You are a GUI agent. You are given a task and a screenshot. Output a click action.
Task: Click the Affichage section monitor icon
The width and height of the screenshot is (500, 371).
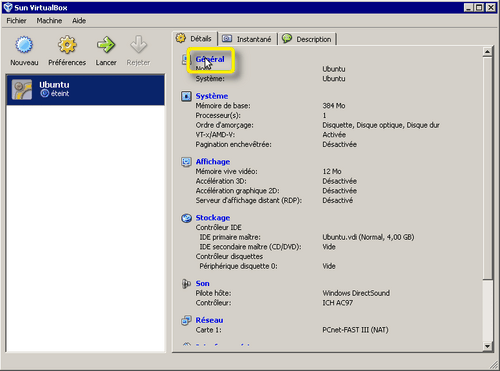(186, 162)
